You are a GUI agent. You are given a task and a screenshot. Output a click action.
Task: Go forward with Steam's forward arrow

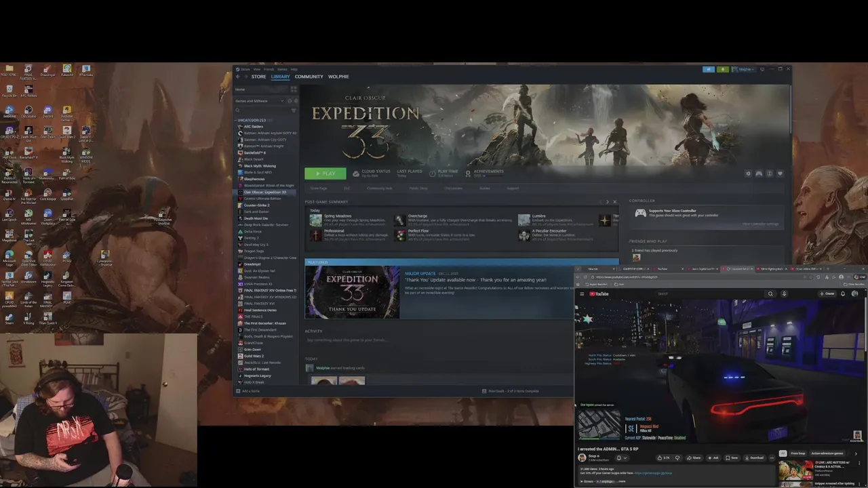point(245,77)
